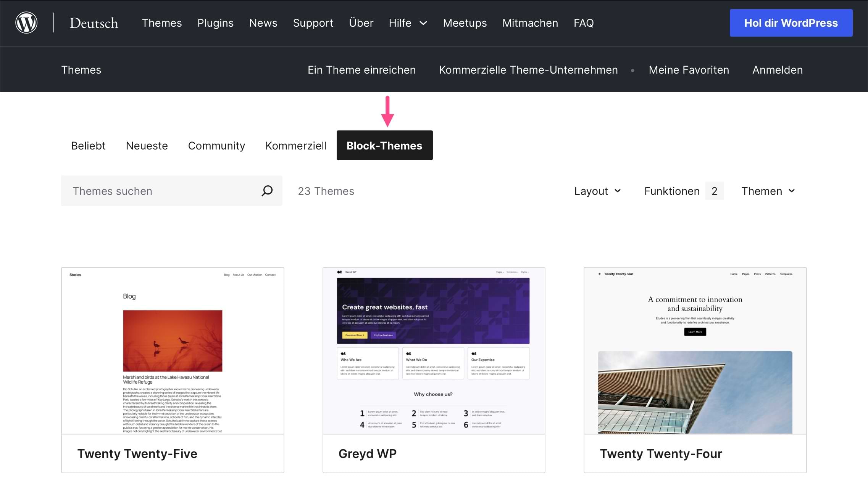Select the Kommerziell tab

[x=296, y=146]
